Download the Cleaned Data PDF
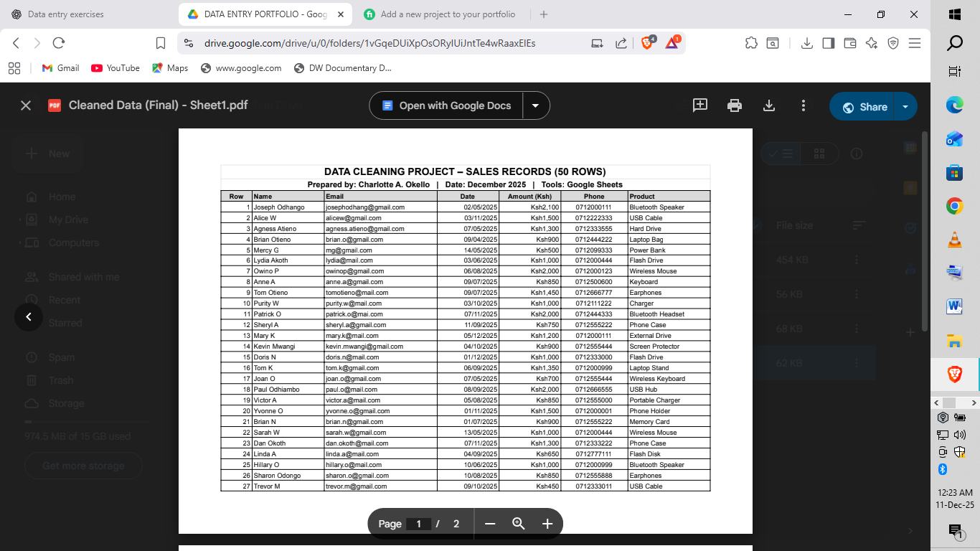 coord(769,105)
